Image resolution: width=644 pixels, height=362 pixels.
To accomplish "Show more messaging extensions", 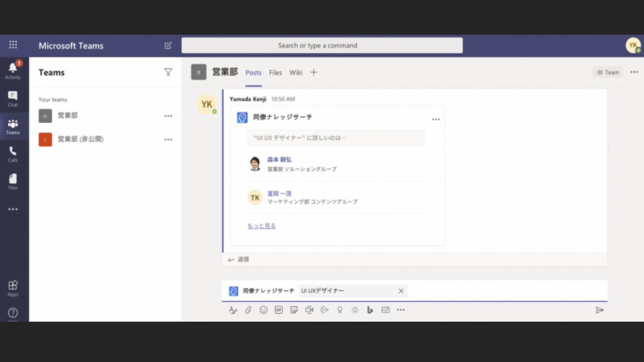I will (x=401, y=310).
